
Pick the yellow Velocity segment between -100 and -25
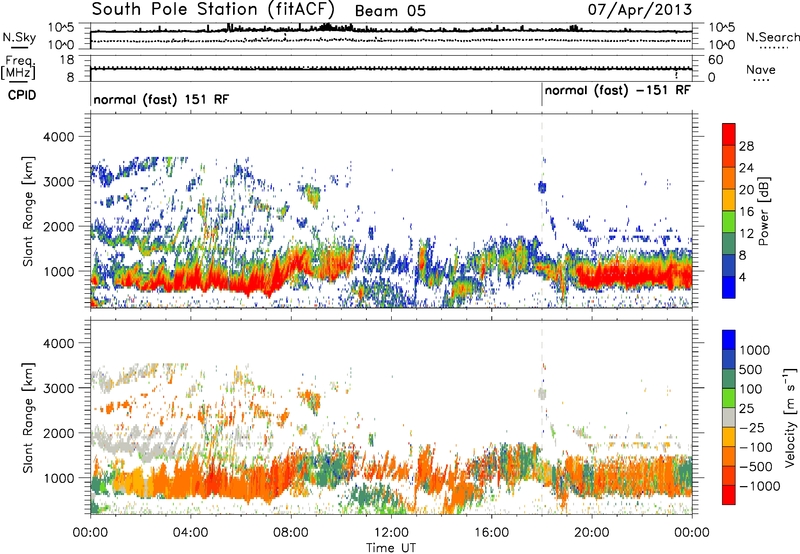[x=729, y=438]
